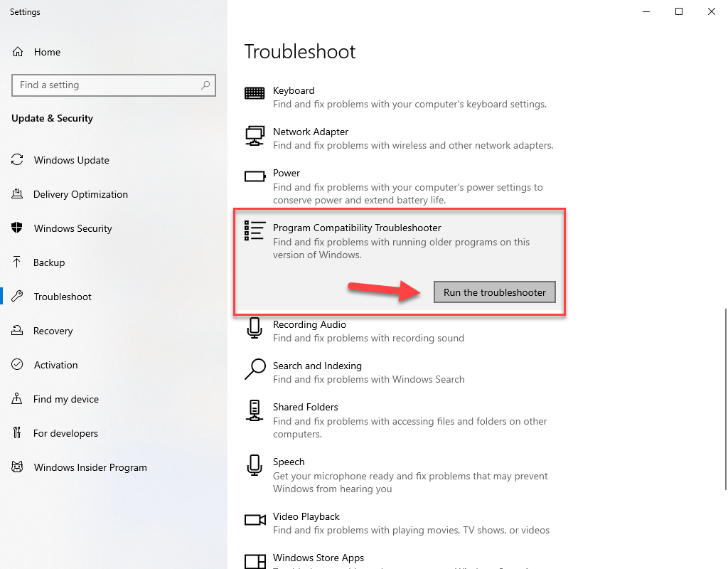
Task: Click the Keyboard troubleshooter icon
Action: click(255, 93)
